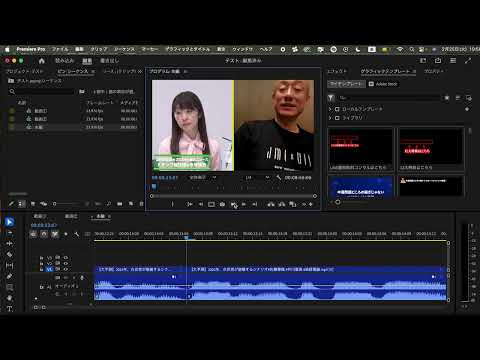Click the Safe Margins icon
The width and height of the screenshot is (480, 360).
click(x=211, y=204)
